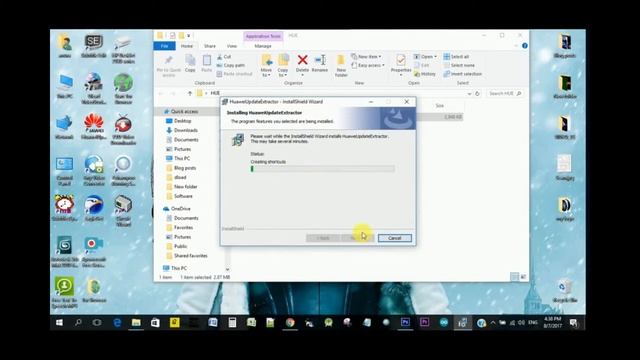The height and width of the screenshot is (360, 640).
Task: Open the File tab
Action: click(164, 46)
